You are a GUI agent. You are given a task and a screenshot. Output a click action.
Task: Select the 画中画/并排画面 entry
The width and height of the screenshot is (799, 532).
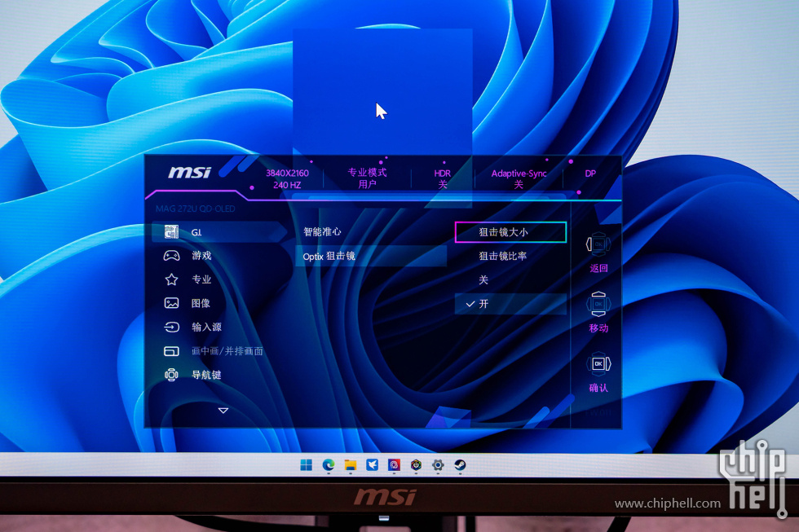[214, 351]
